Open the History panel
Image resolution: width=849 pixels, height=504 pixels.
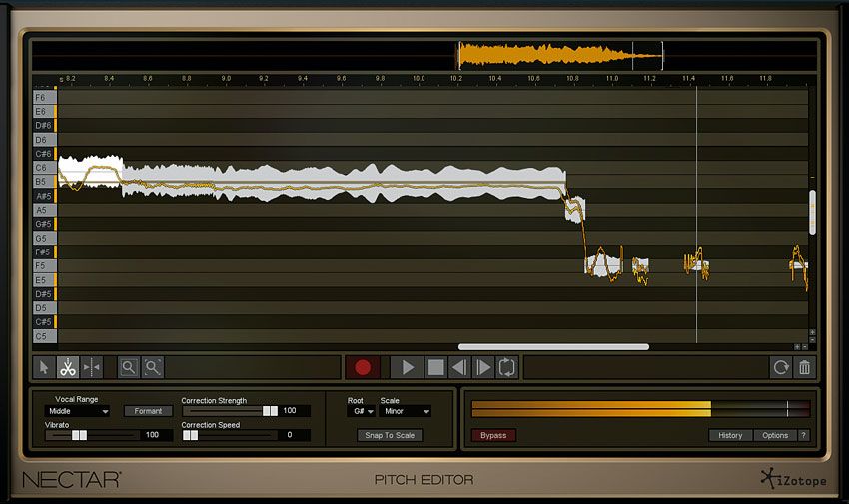click(730, 435)
